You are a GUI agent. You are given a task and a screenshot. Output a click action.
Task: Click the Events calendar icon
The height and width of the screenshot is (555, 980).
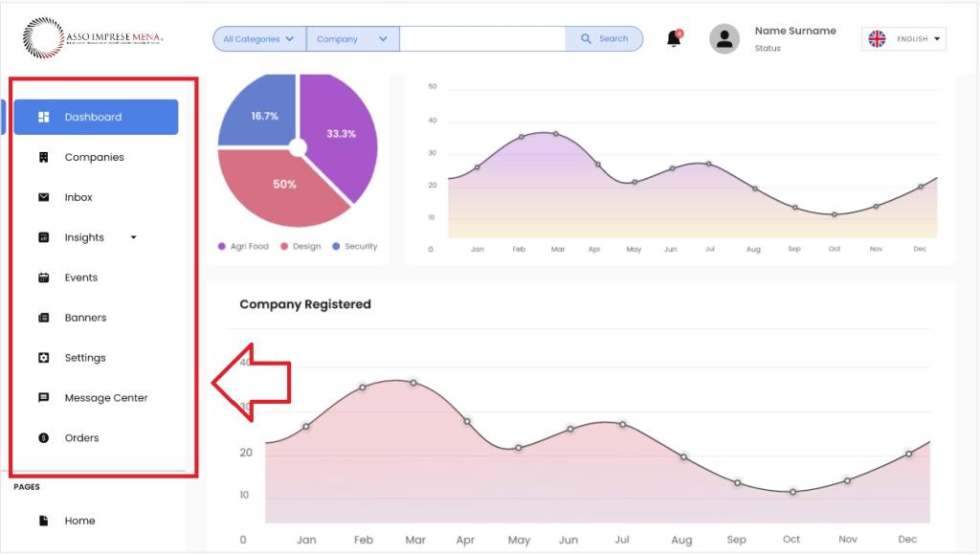43,277
